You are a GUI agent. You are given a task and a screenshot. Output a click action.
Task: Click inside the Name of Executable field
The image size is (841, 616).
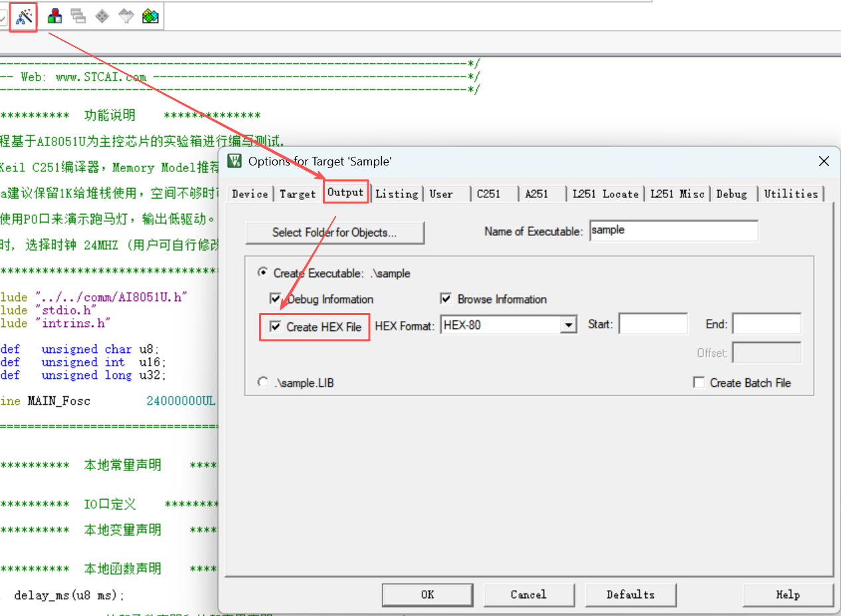pyautogui.click(x=673, y=230)
